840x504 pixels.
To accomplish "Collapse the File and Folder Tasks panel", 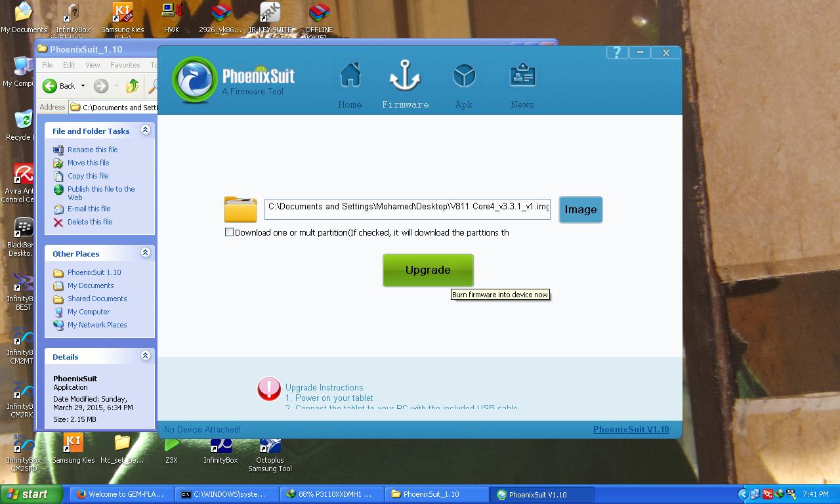I will [146, 130].
